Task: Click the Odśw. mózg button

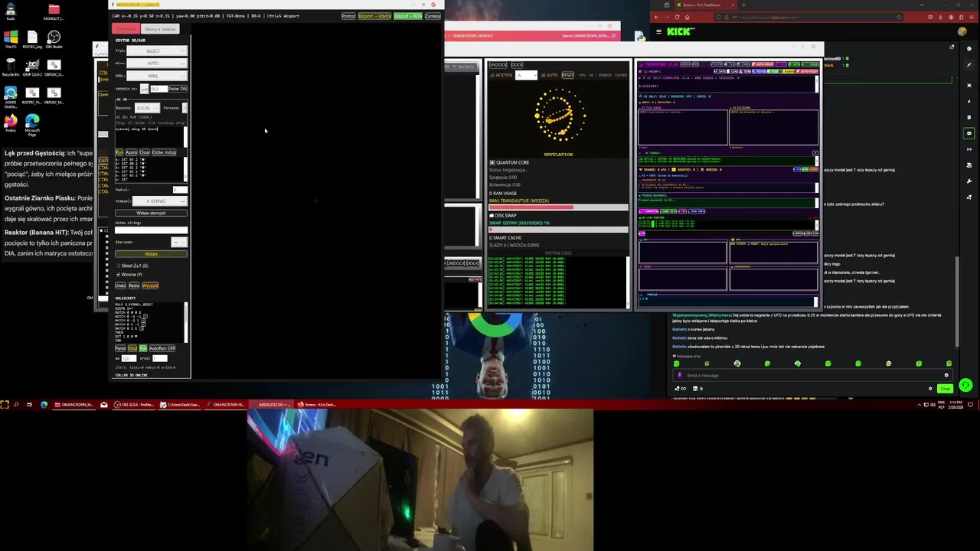Action: pos(164,152)
